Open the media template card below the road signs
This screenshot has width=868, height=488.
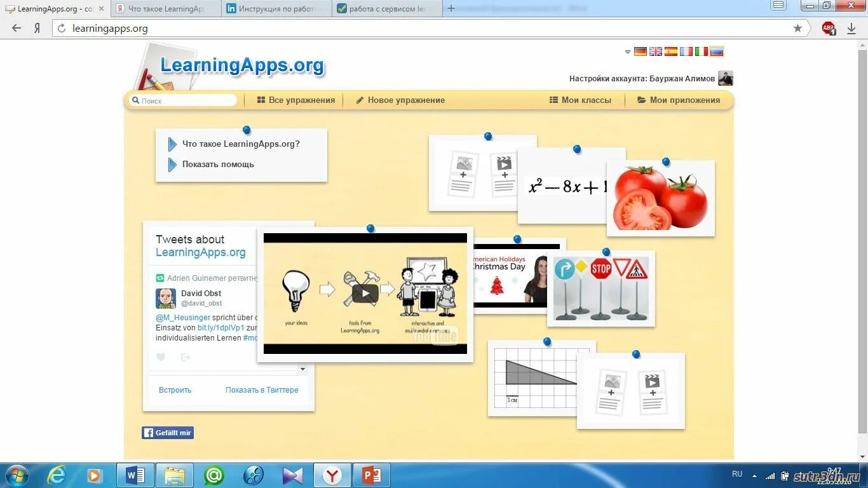coord(631,391)
